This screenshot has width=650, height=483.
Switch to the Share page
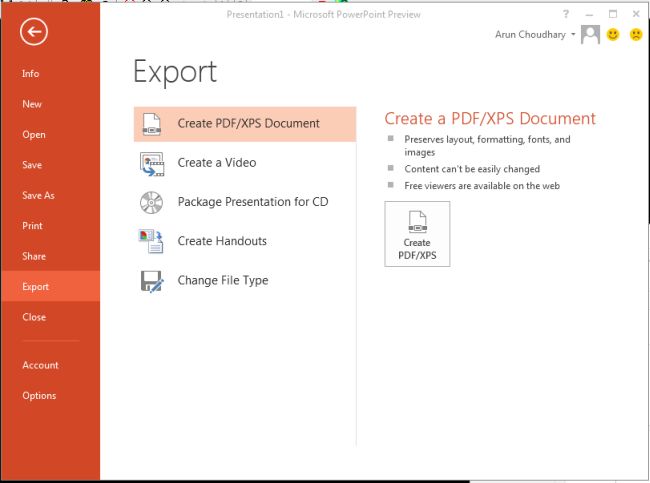click(50, 256)
